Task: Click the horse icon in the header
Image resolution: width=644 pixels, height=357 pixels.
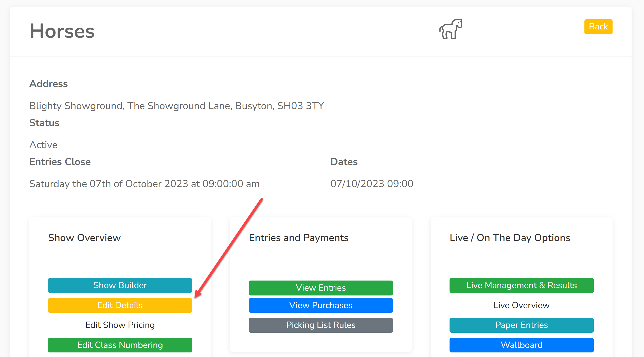Action: point(451,29)
